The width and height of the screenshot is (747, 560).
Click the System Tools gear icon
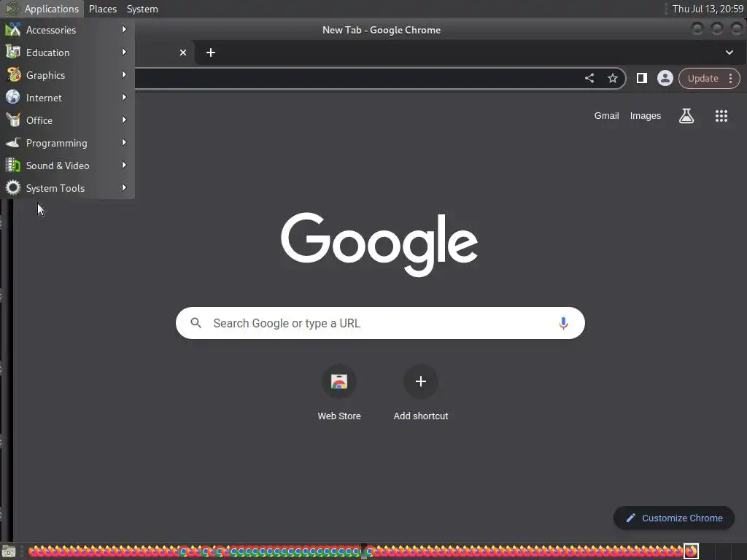pos(13,187)
